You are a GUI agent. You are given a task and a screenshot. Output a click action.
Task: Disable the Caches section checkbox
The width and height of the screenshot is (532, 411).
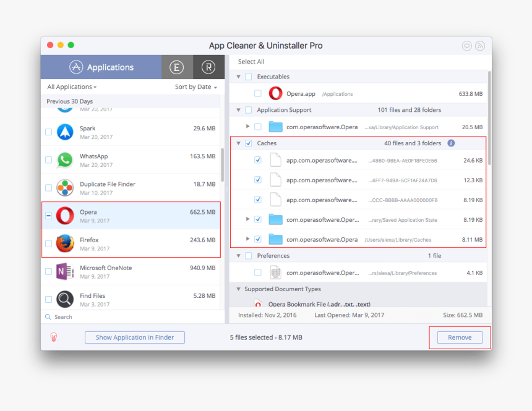[249, 143]
